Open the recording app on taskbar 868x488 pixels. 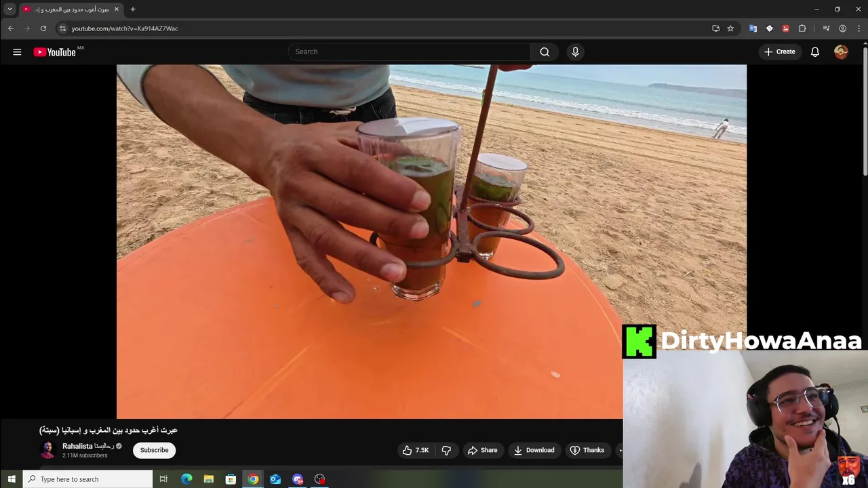pos(320,479)
